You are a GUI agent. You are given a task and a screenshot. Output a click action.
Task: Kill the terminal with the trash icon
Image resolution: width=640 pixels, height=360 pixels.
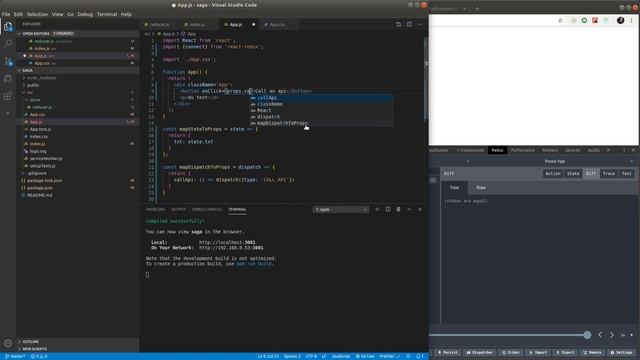click(x=398, y=209)
